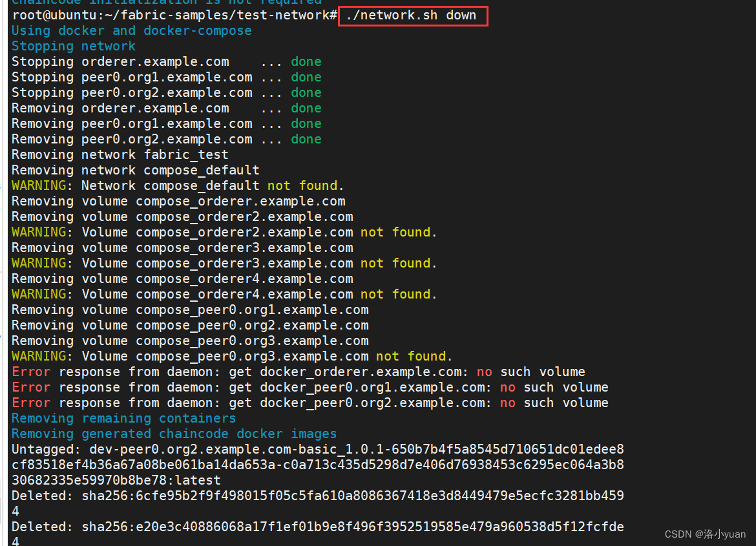The height and width of the screenshot is (546, 756).
Task: Click 'Removing network fabric_test' line
Action: click(x=120, y=155)
